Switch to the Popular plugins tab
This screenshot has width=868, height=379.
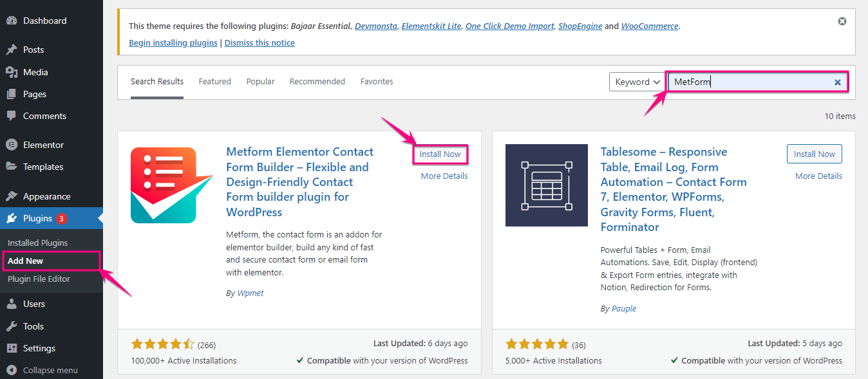click(x=260, y=81)
